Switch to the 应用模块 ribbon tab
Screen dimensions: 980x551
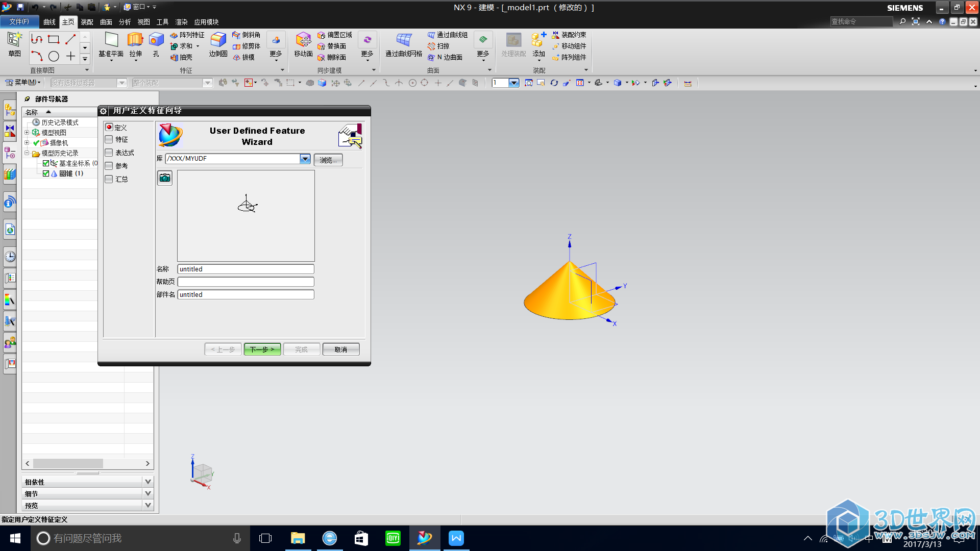pos(206,22)
